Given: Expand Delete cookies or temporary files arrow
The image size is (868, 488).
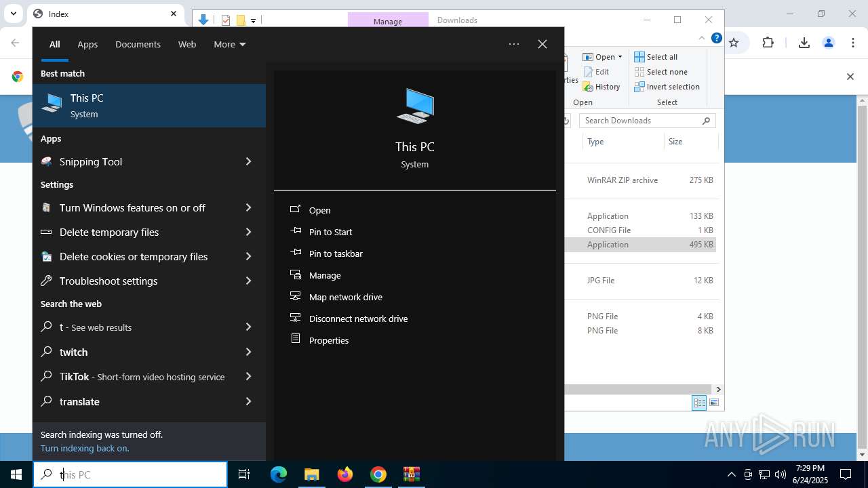Looking at the screenshot, I should pos(248,256).
